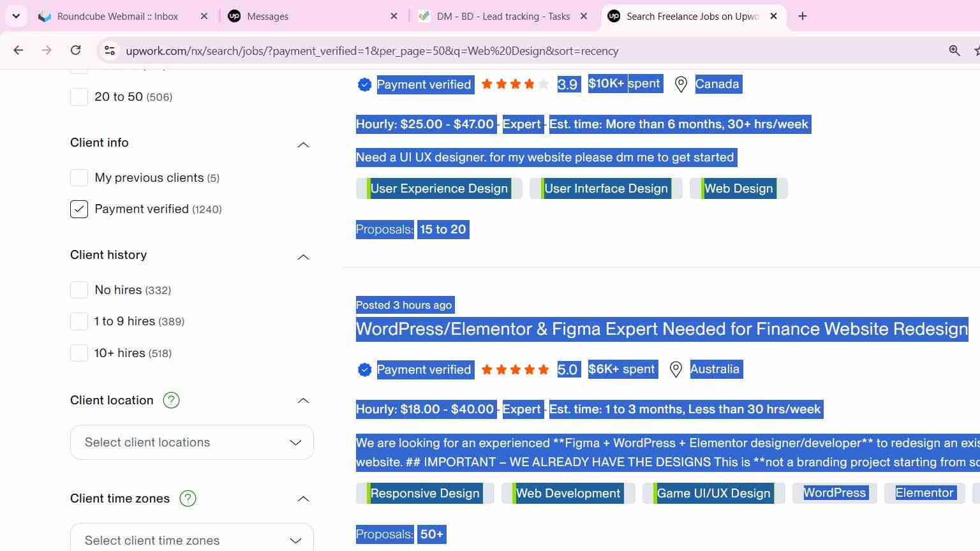Reload the Upwork search page
Image resolution: width=980 pixels, height=551 pixels.
pos(75,50)
